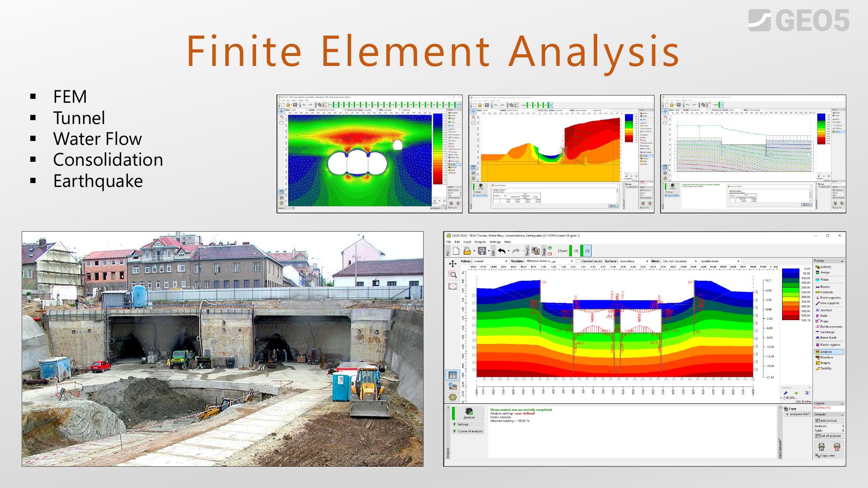Open the Edit menu
This screenshot has height=488, width=868.
pos(457,242)
